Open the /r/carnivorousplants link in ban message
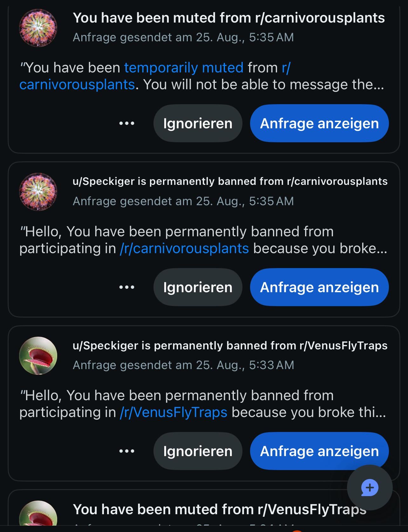 184,248
